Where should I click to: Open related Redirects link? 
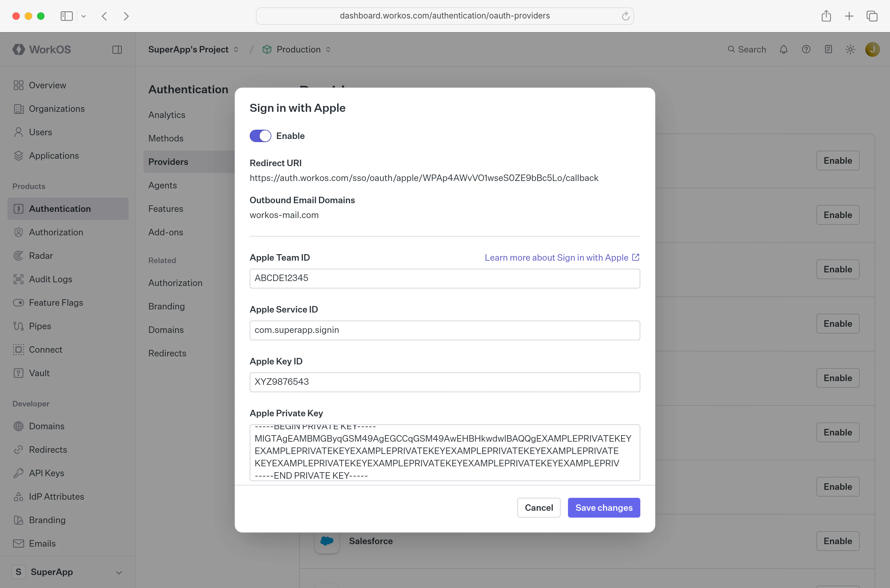pos(167,353)
